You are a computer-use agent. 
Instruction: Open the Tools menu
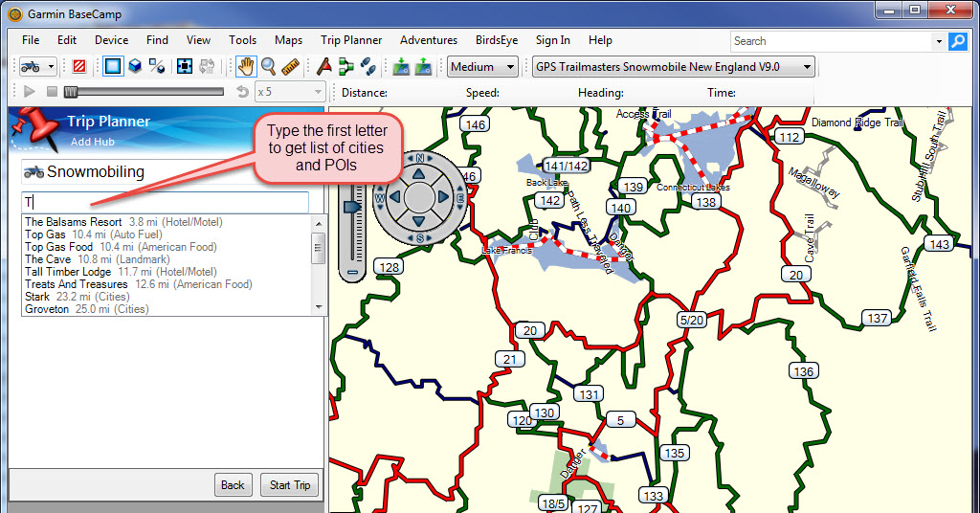[242, 40]
